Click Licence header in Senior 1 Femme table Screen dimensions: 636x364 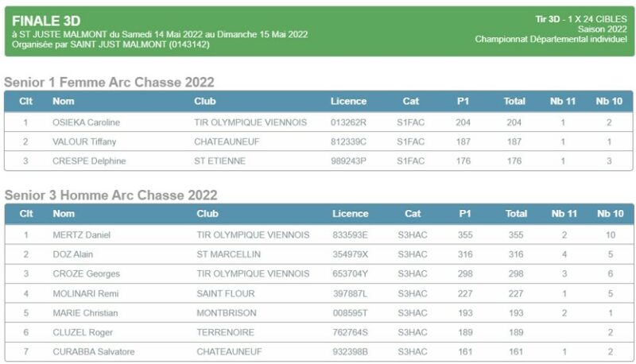[348, 101]
